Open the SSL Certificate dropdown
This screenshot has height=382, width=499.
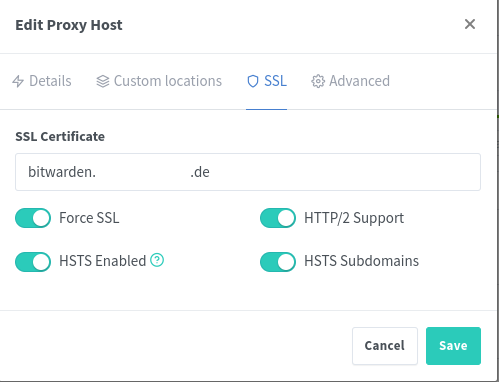point(248,172)
